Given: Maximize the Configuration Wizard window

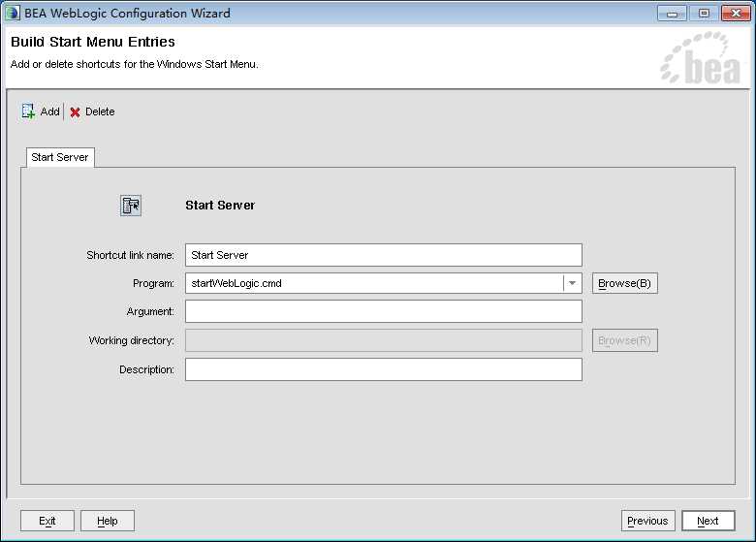Looking at the screenshot, I should pos(704,14).
